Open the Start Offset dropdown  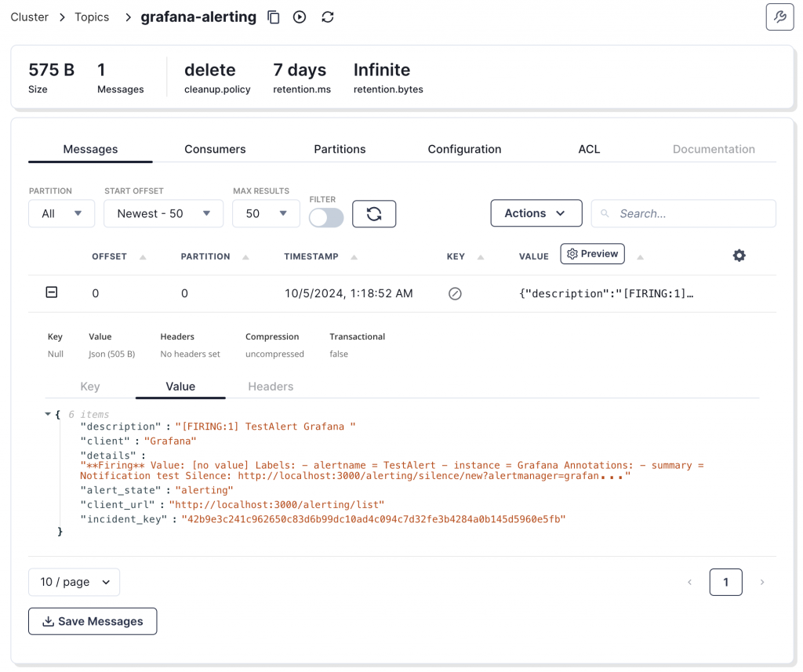163,213
